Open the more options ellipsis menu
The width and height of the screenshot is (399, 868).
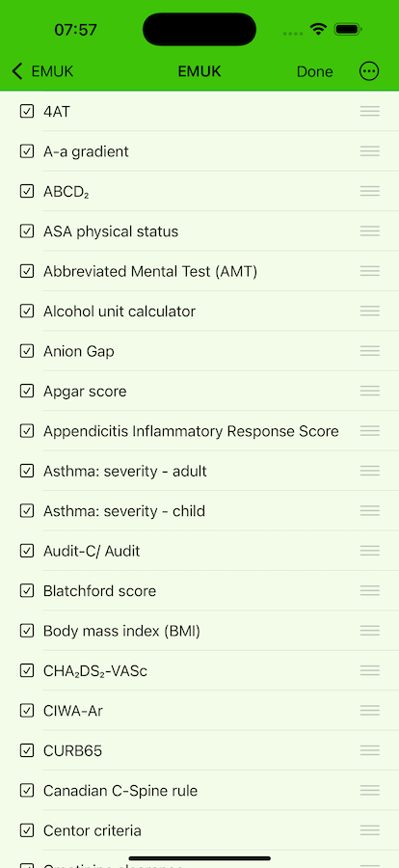coord(369,71)
